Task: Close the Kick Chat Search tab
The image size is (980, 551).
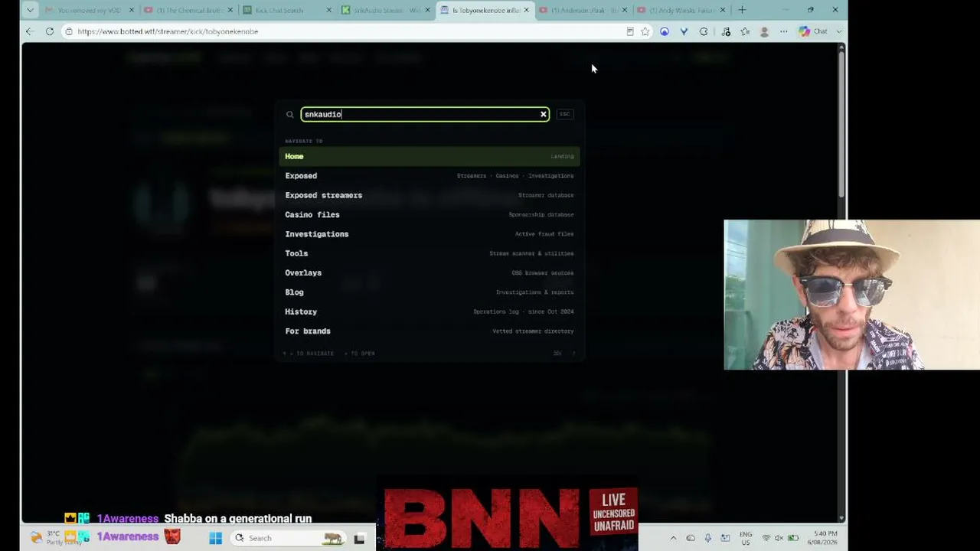Action: [x=329, y=10]
